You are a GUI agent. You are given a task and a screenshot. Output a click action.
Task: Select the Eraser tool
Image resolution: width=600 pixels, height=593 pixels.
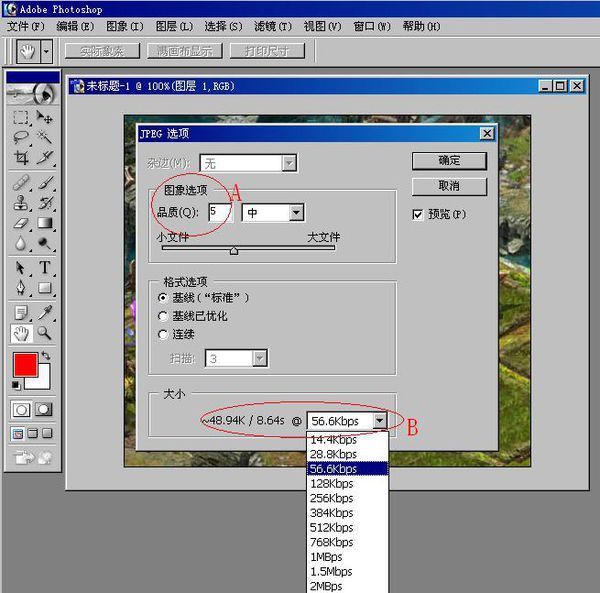(21, 223)
